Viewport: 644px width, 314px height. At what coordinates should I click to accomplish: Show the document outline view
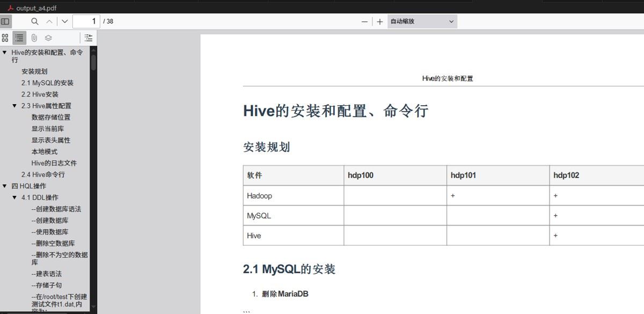(x=19, y=38)
